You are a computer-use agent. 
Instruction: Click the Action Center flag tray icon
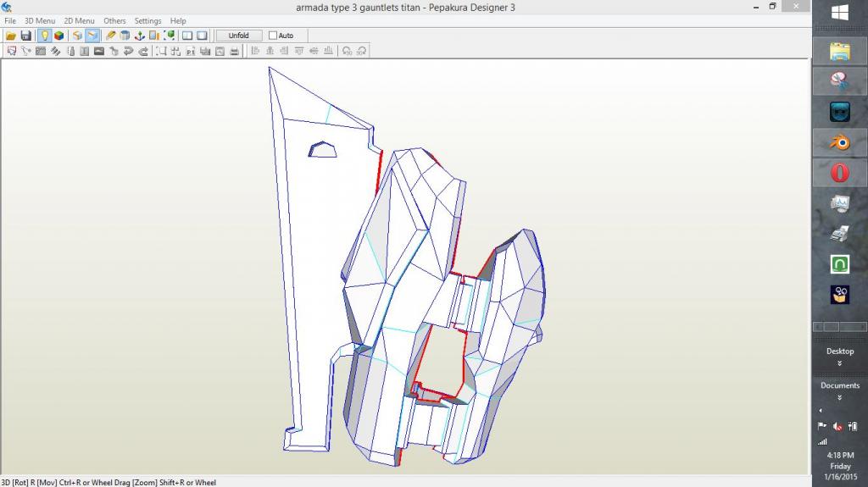(822, 426)
